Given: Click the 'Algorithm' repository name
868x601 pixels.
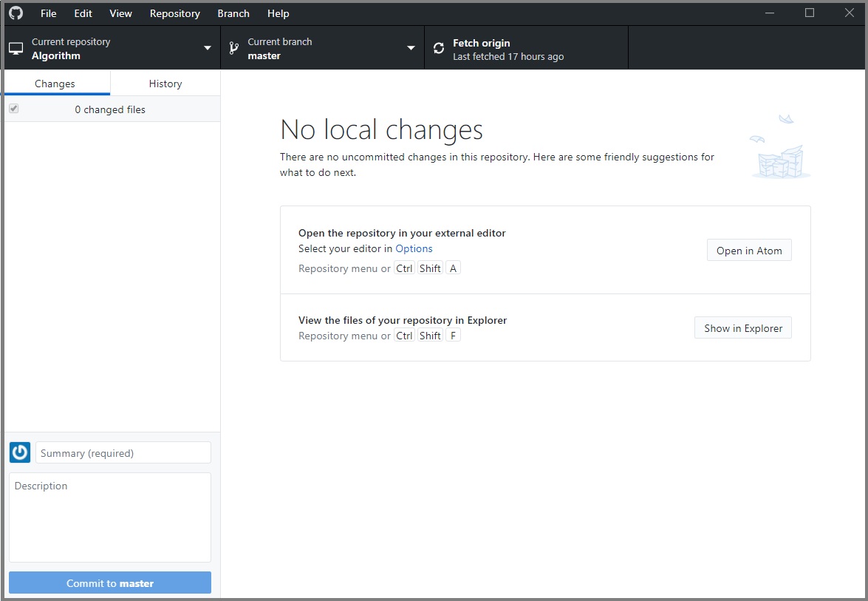Looking at the screenshot, I should 56,55.
